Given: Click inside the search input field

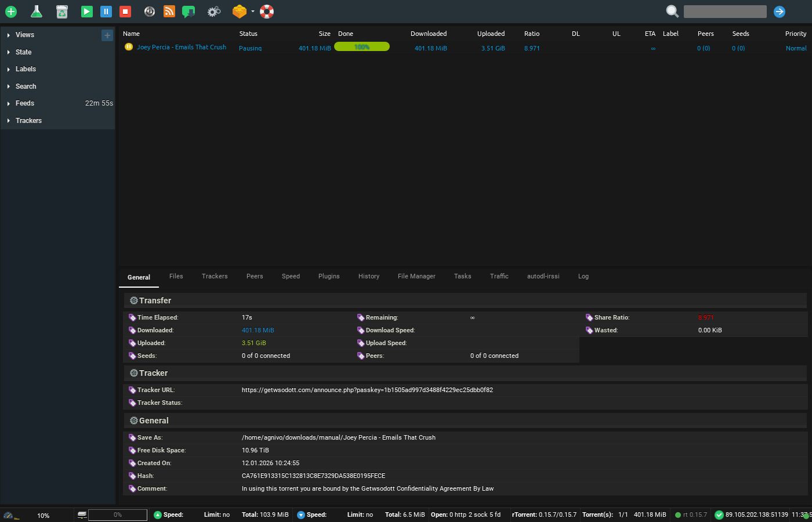Looking at the screenshot, I should point(725,12).
